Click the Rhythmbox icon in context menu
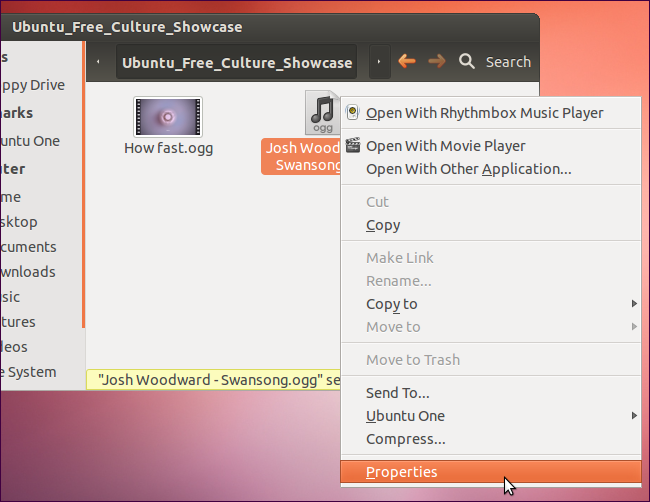This screenshot has height=502, width=650. click(352, 112)
